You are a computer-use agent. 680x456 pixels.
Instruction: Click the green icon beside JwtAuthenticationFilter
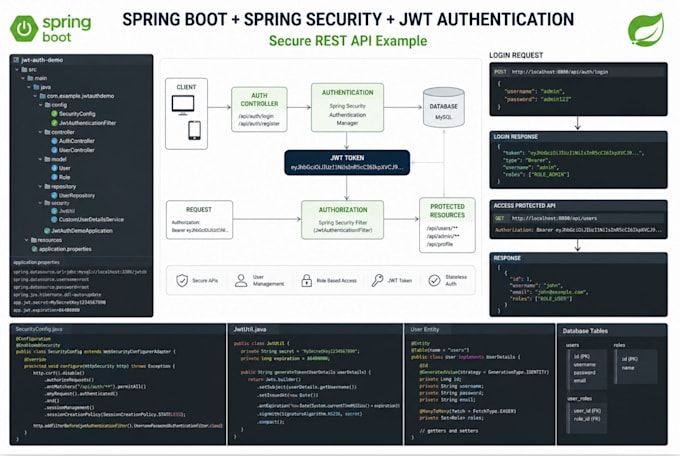(x=54, y=123)
